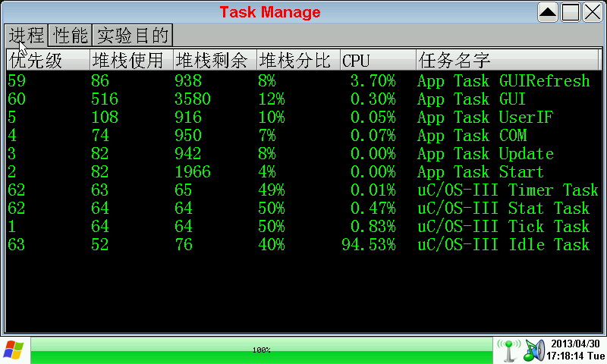Click the 3.70% CPU value
The height and width of the screenshot is (364, 607).
coord(373,81)
